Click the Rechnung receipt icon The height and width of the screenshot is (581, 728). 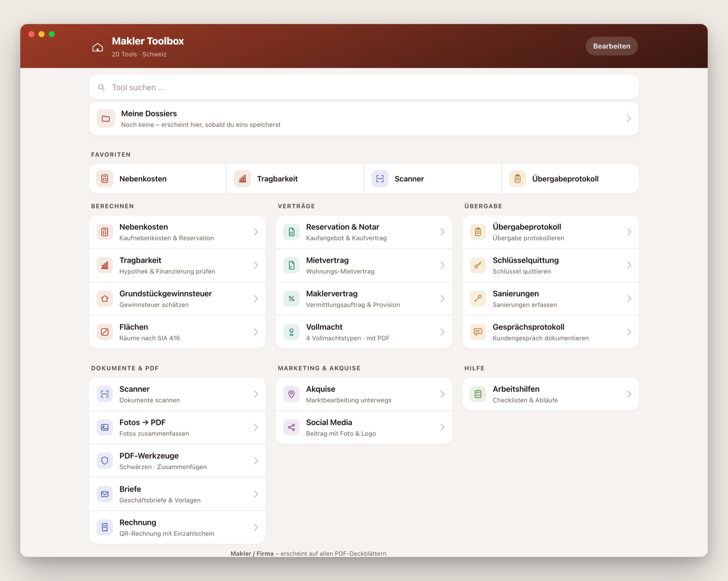pyautogui.click(x=105, y=528)
